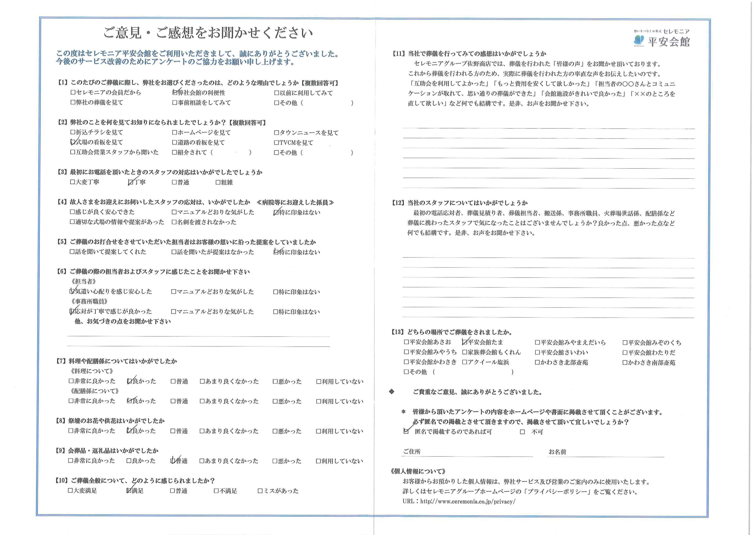Check 平安会館みぞのくち box
Screen dimensions: 756x535
(x=625, y=343)
